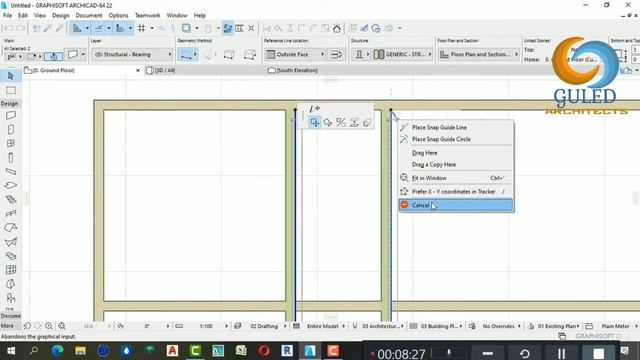This screenshot has height=360, width=640.
Task: Open the Document menu
Action: tap(89, 15)
